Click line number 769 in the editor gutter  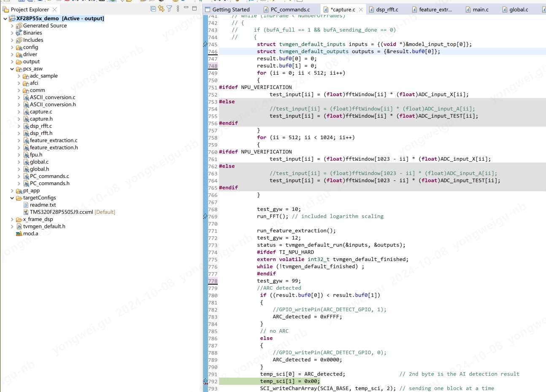[x=213, y=216]
